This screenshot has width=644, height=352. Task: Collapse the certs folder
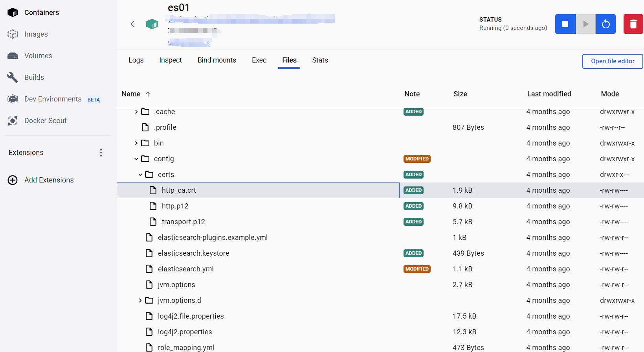pos(140,175)
